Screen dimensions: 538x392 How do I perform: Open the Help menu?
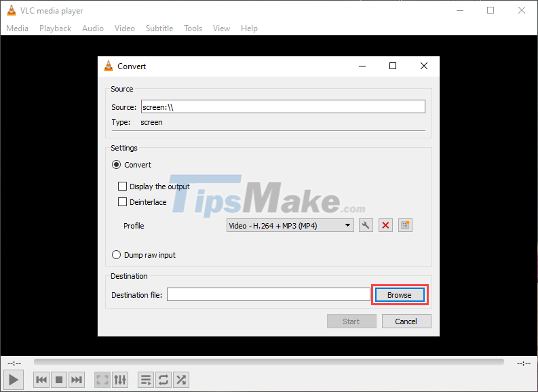[x=249, y=28]
